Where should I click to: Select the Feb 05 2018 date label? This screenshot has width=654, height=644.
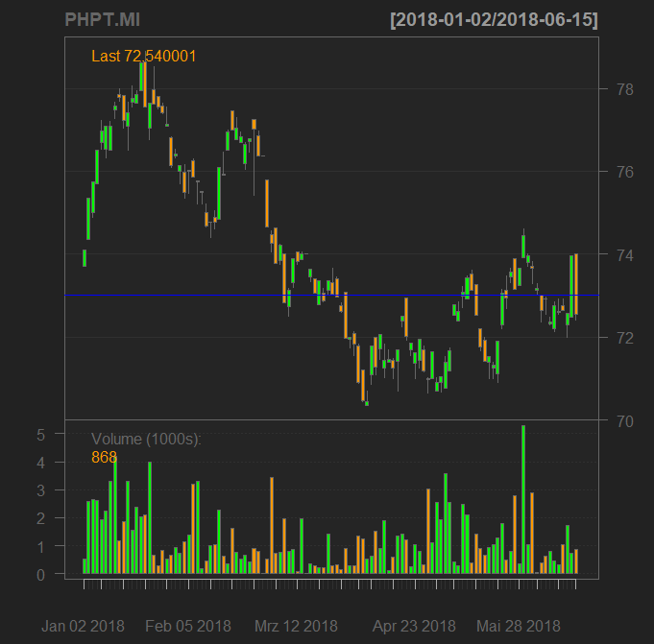pos(188,626)
